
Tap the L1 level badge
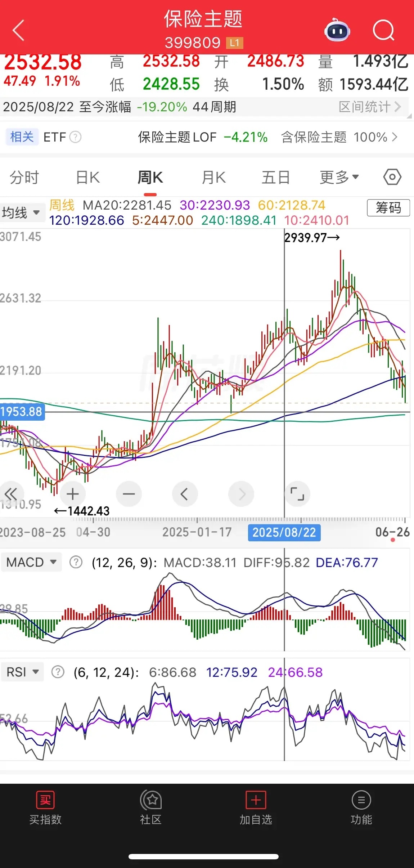[x=235, y=43]
